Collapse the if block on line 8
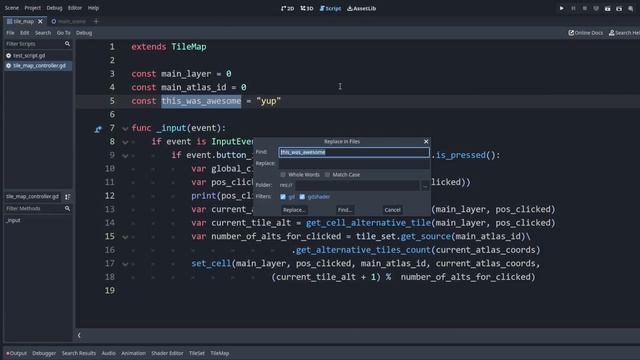This screenshot has width=640, height=360. tap(125, 142)
